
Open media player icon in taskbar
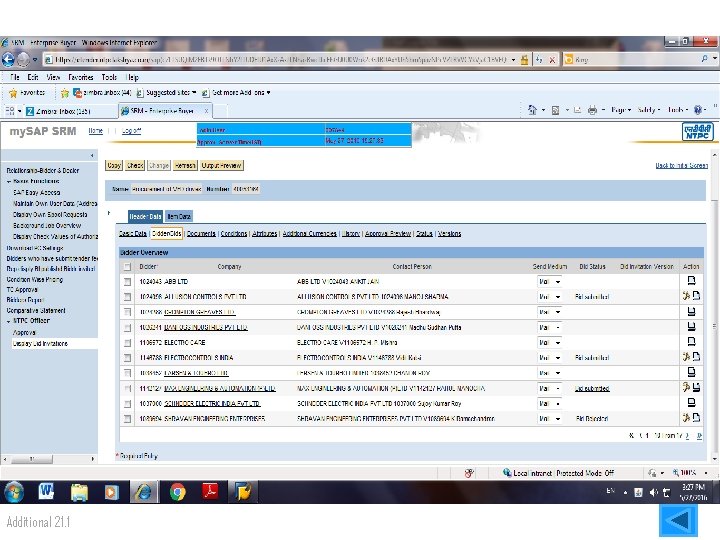click(111, 492)
